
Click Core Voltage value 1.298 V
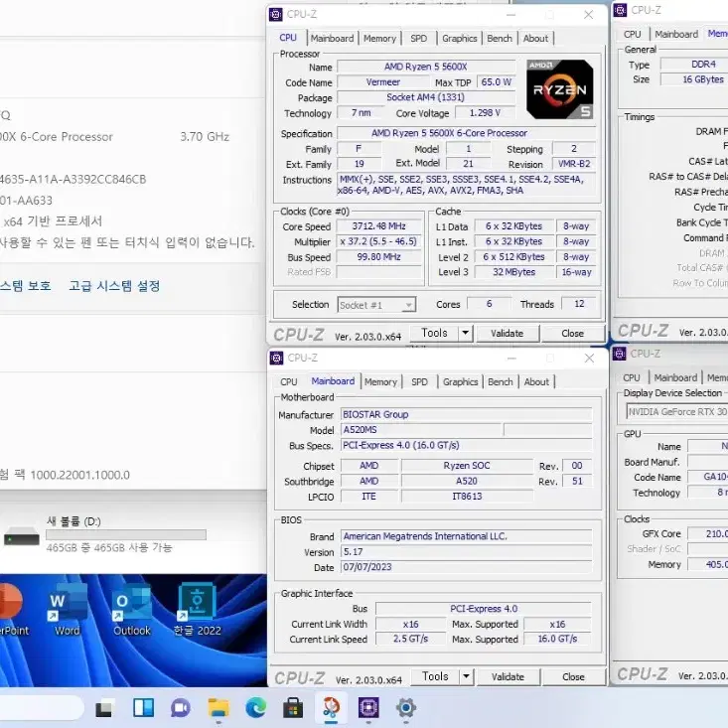pos(486,113)
